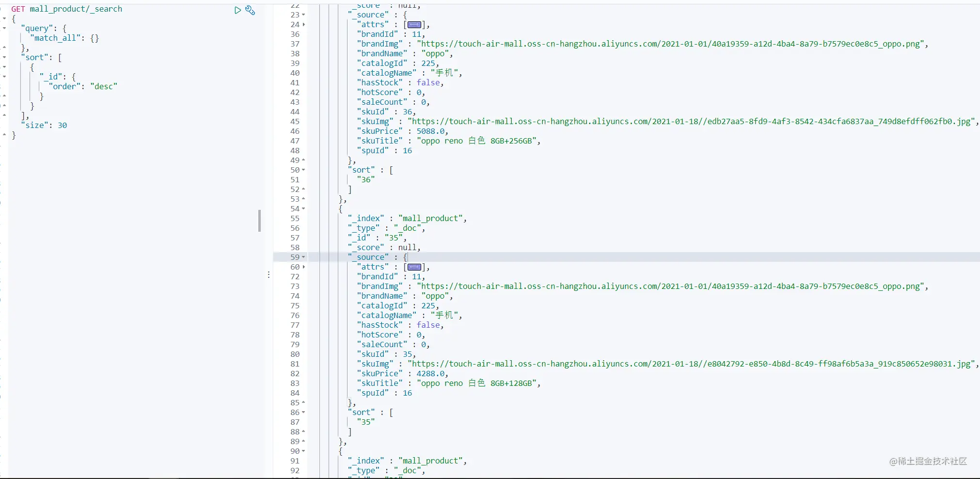The width and height of the screenshot is (980, 479).
Task: Fold the sort block in request editor
Action: pyautogui.click(x=4, y=57)
